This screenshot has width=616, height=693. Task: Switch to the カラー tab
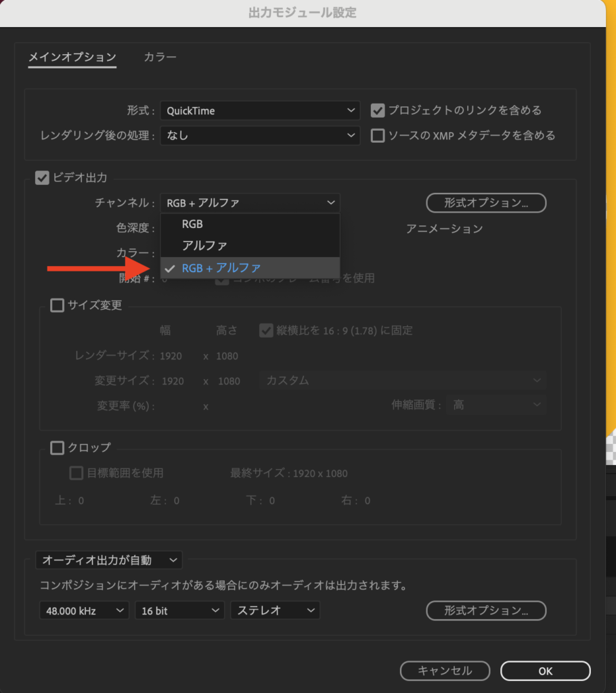click(160, 58)
